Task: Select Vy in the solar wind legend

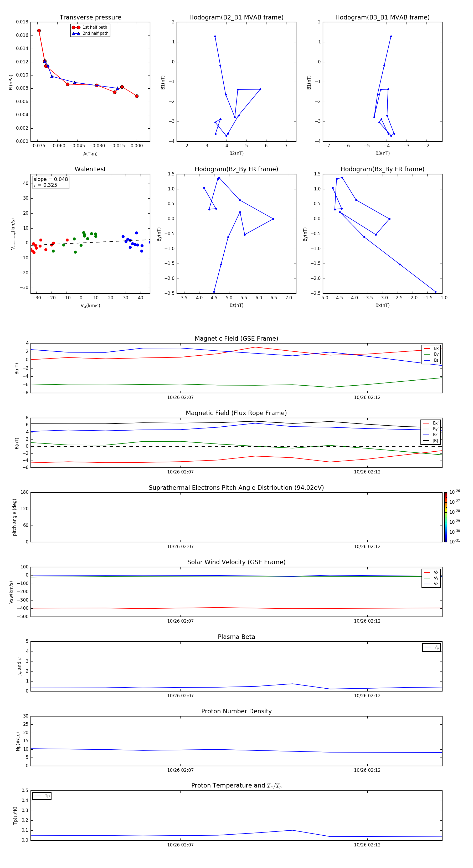Action: click(431, 578)
